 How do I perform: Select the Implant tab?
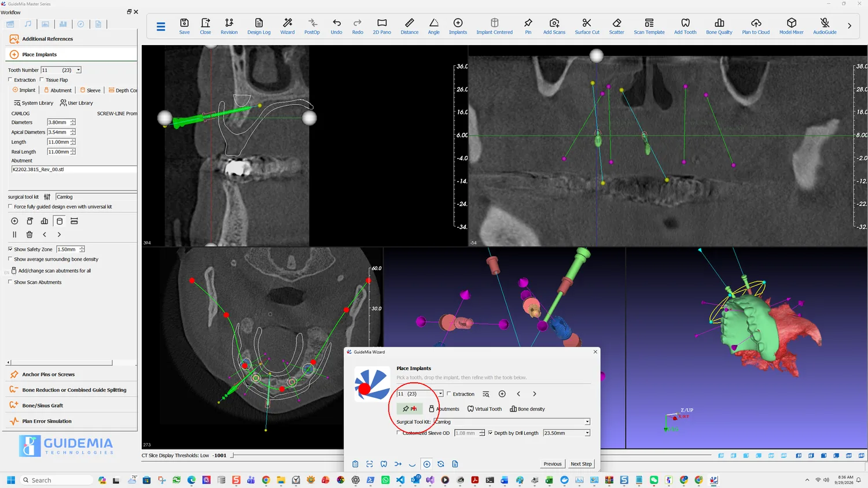[x=24, y=90]
